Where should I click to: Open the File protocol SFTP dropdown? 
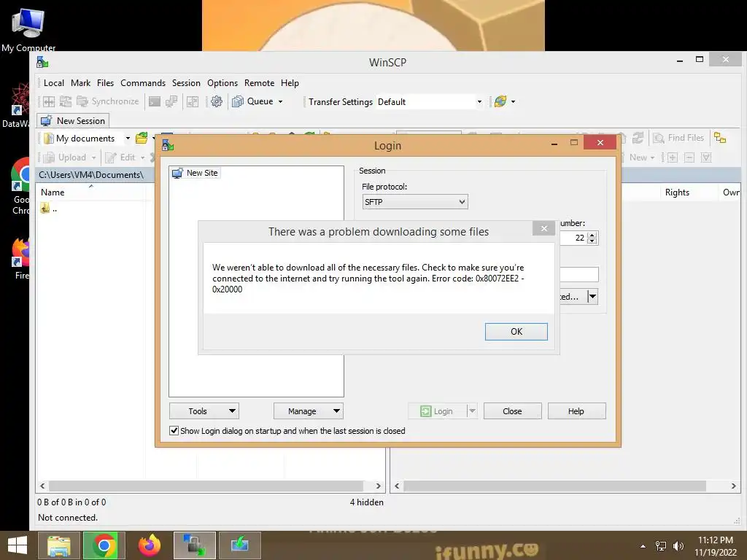coord(415,202)
